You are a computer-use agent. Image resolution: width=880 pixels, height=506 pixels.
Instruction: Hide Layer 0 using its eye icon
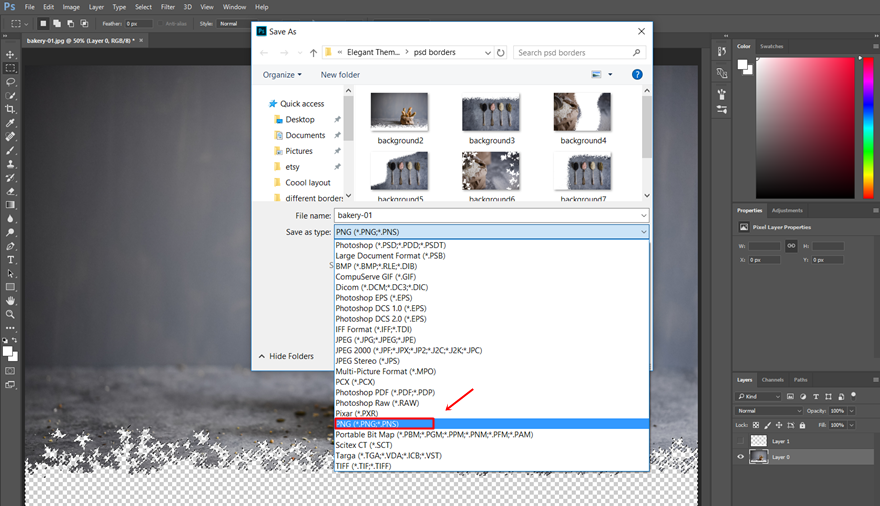[x=740, y=457]
